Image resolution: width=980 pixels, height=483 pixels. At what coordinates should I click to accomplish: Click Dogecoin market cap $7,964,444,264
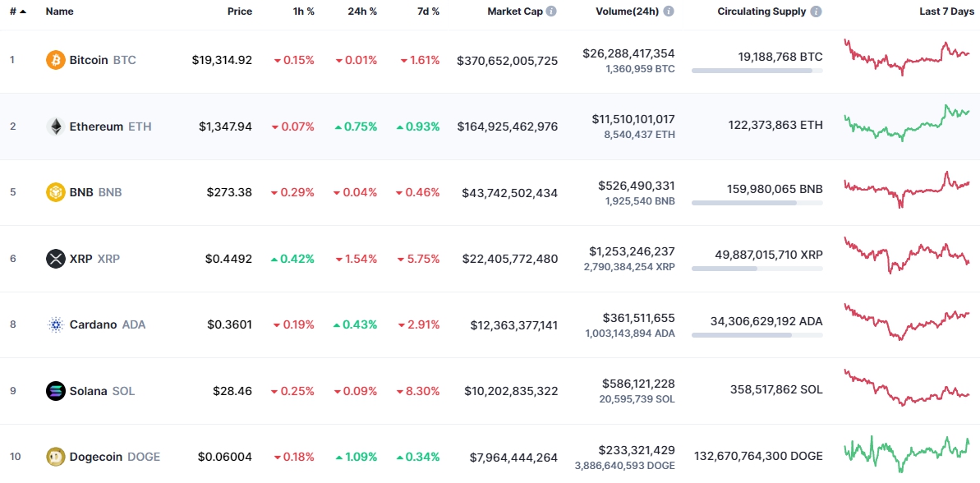513,458
